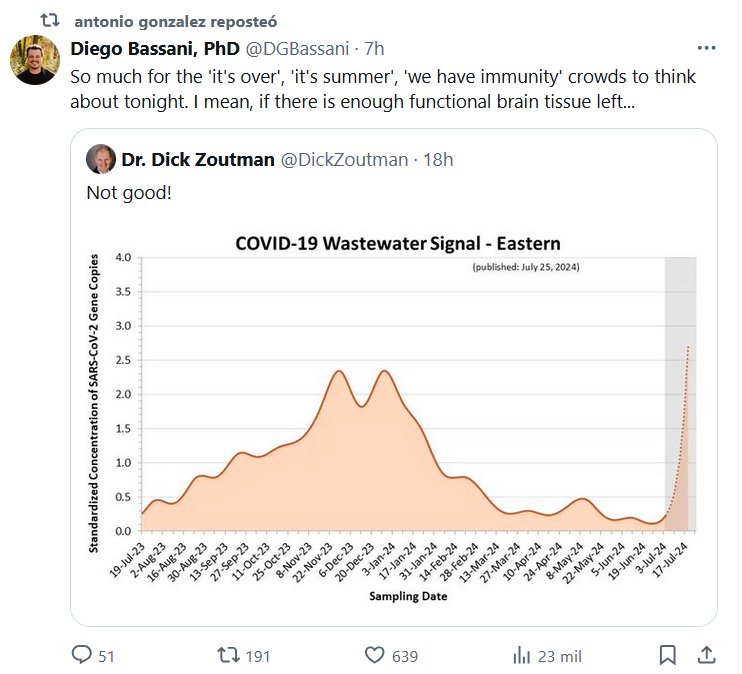
Task: Click the reply comment icon
Action: [x=82, y=655]
